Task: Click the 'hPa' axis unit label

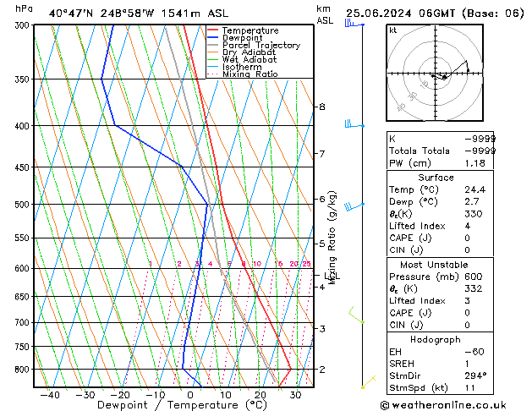Action: tap(24, 8)
